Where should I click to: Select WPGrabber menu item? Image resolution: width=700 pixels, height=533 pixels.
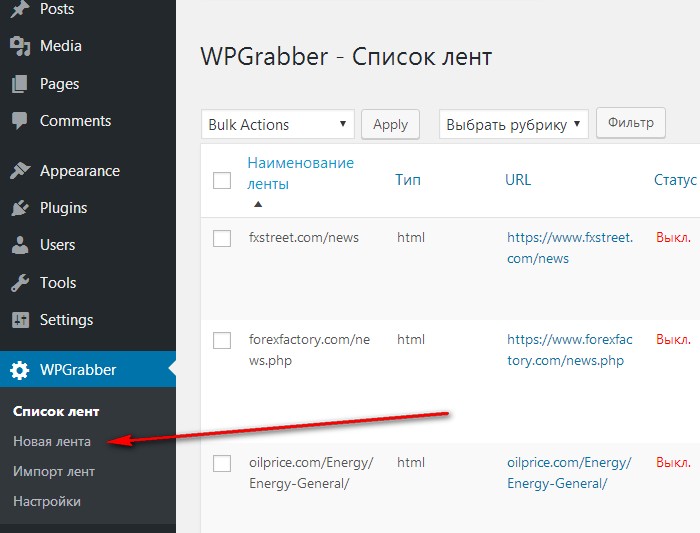(x=88, y=370)
